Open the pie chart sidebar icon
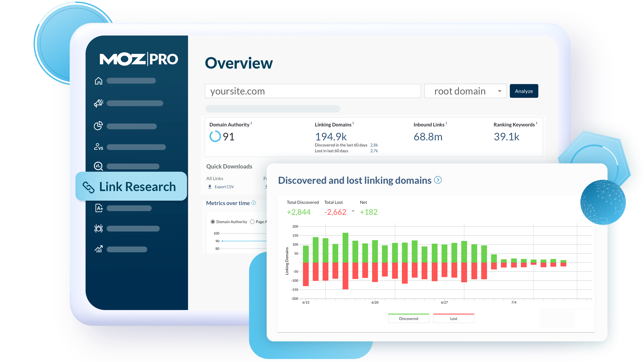The width and height of the screenshot is (644, 362). [98, 126]
